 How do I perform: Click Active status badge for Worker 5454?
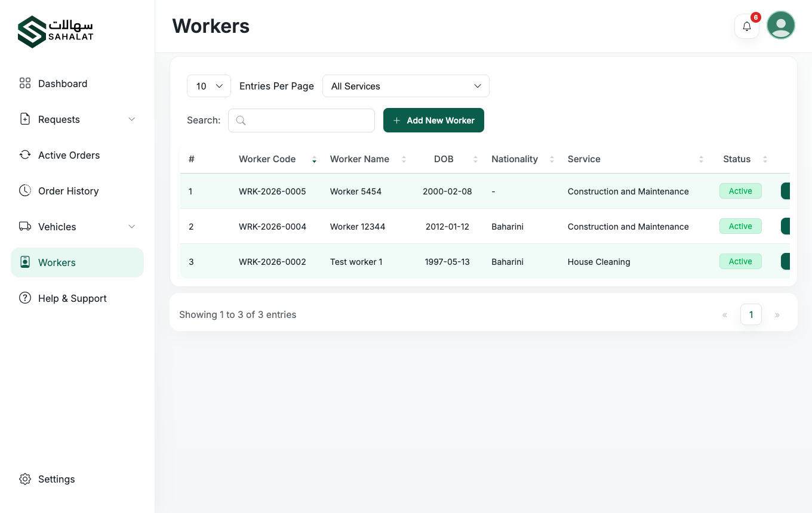pos(740,191)
